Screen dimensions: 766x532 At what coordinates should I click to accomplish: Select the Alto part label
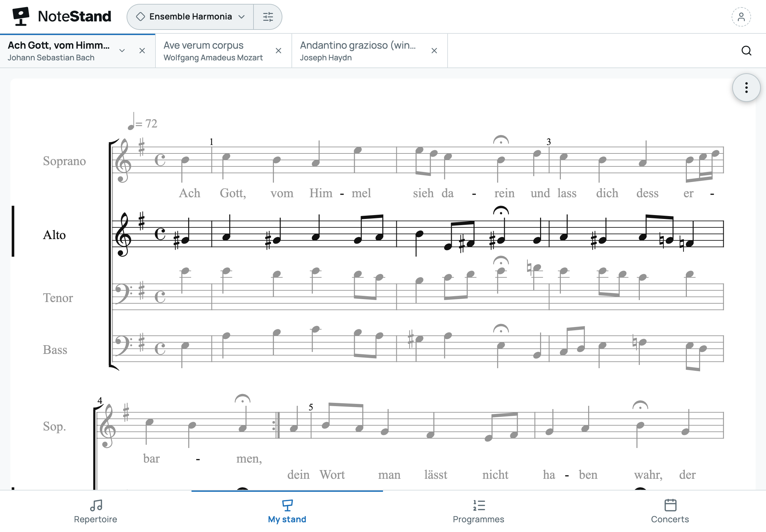click(x=54, y=235)
